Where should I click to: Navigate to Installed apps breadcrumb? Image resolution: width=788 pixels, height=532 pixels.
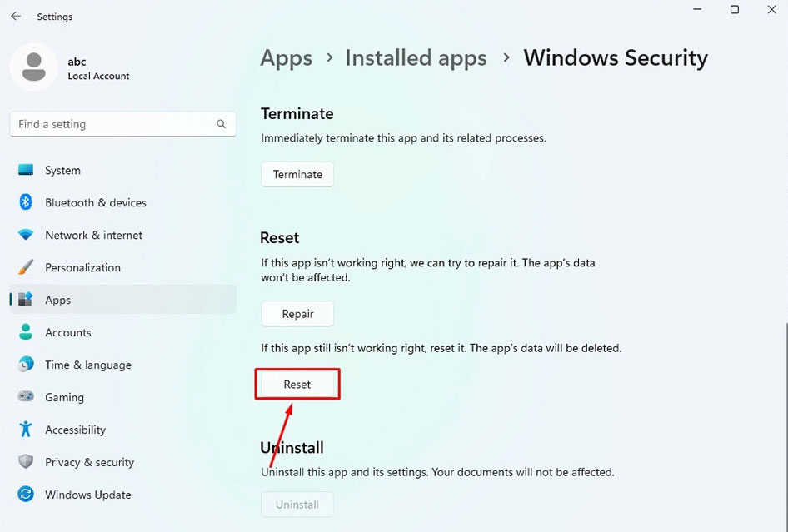pos(416,58)
